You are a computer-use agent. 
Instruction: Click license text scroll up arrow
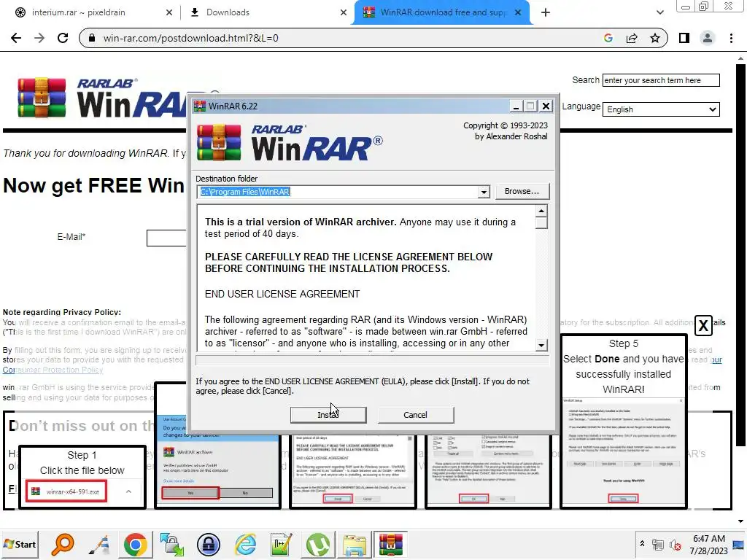541,211
